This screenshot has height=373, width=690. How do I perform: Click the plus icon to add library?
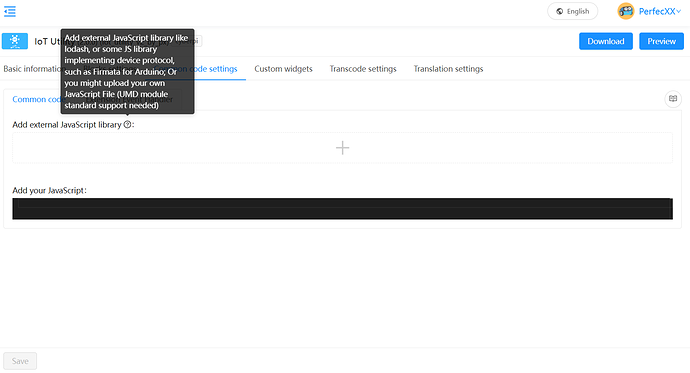click(342, 148)
